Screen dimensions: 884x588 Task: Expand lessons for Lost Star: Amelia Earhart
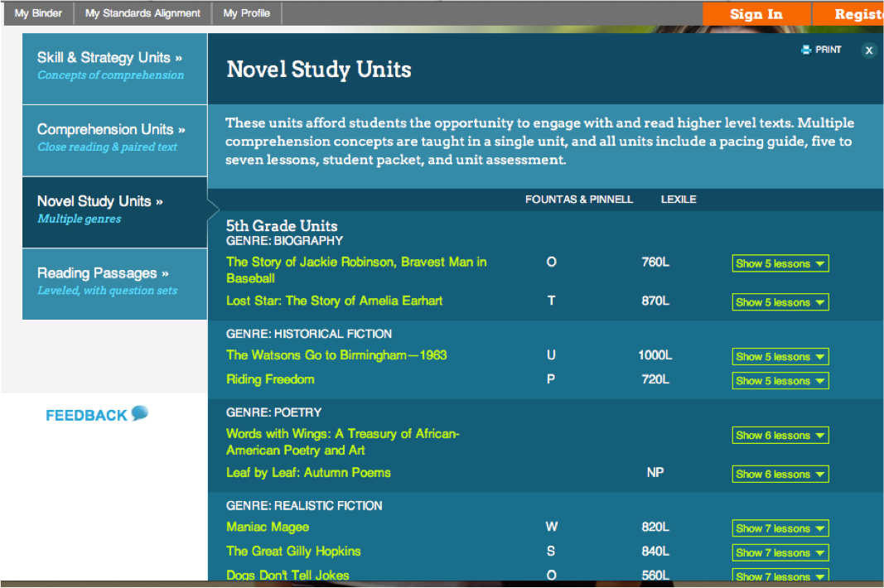click(780, 302)
